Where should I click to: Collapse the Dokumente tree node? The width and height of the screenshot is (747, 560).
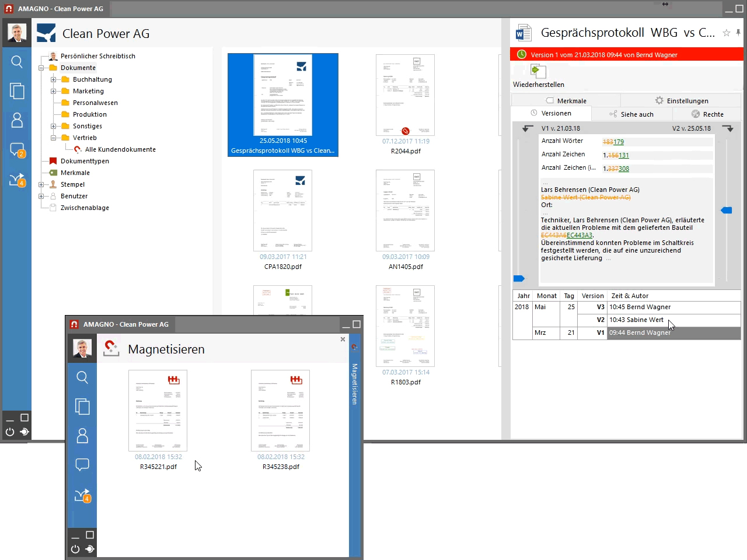(x=41, y=68)
